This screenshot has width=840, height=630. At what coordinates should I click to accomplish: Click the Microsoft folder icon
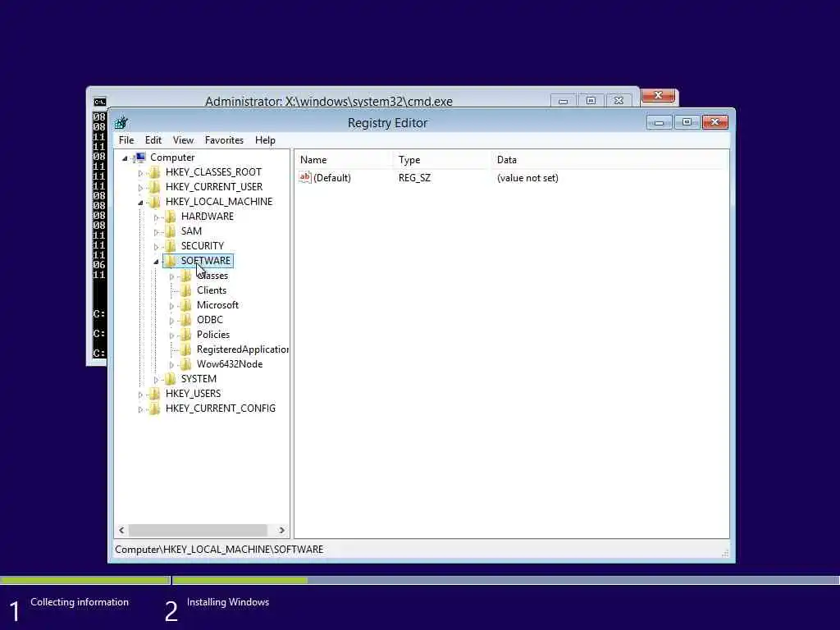click(x=186, y=305)
